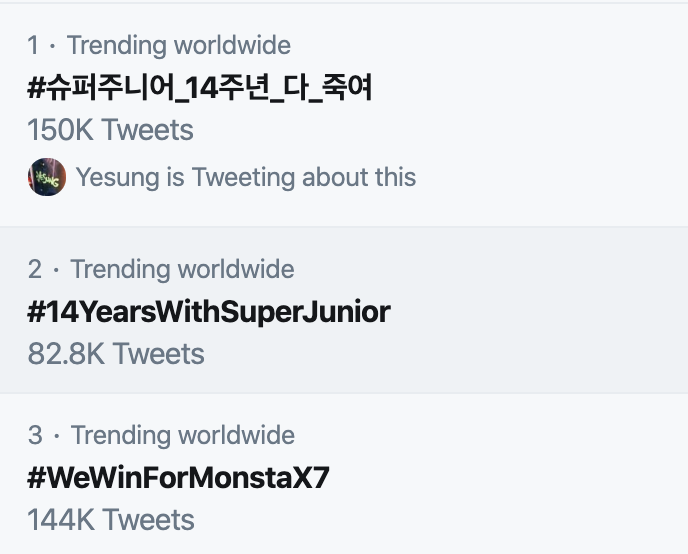Open 'Yesung is Tweeting about this' link
688x554 pixels.
pos(246,177)
